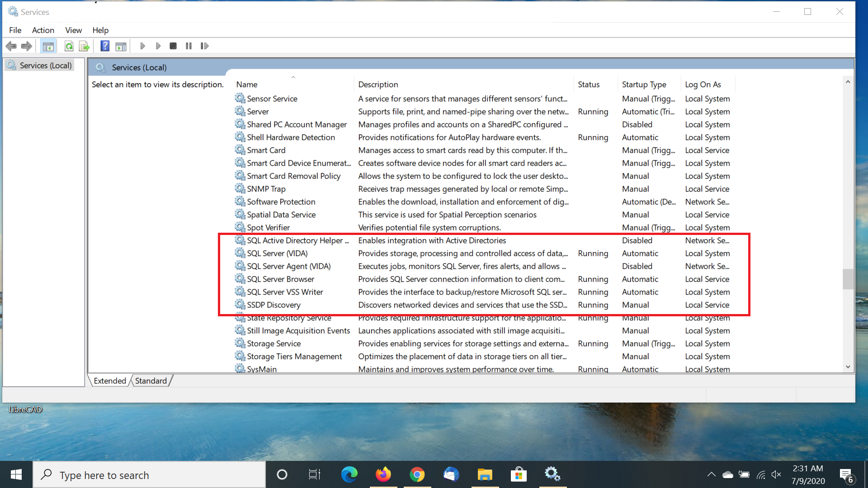Click the Refresh toolbar icon
The height and width of the screenshot is (488, 868).
pyautogui.click(x=69, y=46)
